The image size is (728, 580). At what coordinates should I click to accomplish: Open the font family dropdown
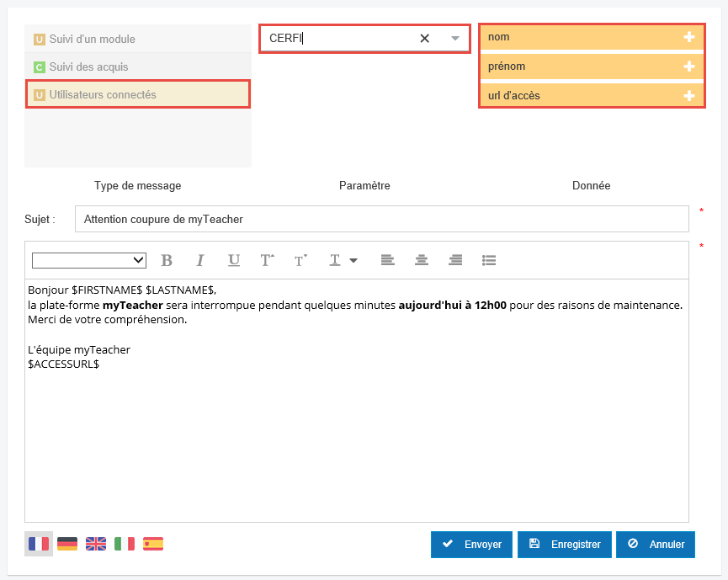click(88, 260)
